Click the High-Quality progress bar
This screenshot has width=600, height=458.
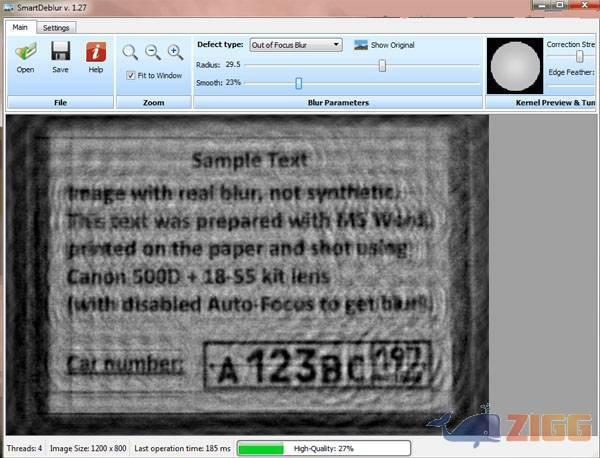pyautogui.click(x=323, y=448)
